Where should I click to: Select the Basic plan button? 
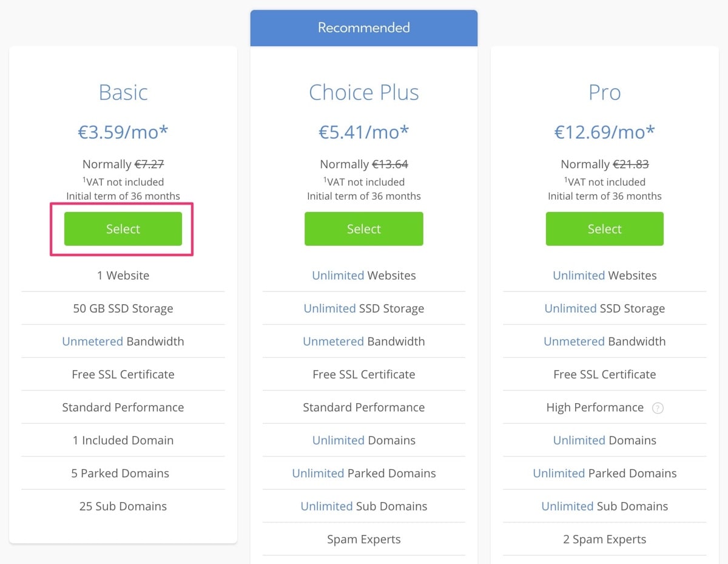pyautogui.click(x=123, y=229)
